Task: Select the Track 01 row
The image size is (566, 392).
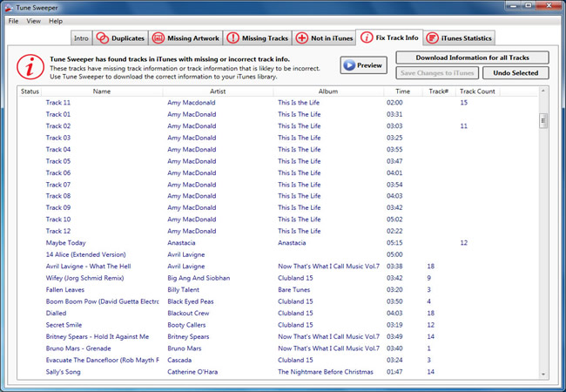Action: (277, 114)
